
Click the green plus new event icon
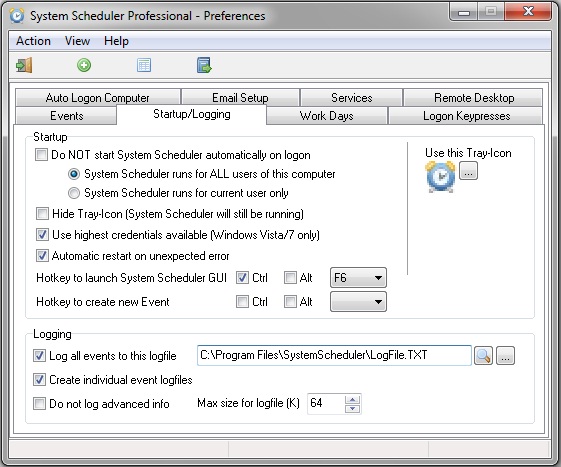pyautogui.click(x=84, y=65)
